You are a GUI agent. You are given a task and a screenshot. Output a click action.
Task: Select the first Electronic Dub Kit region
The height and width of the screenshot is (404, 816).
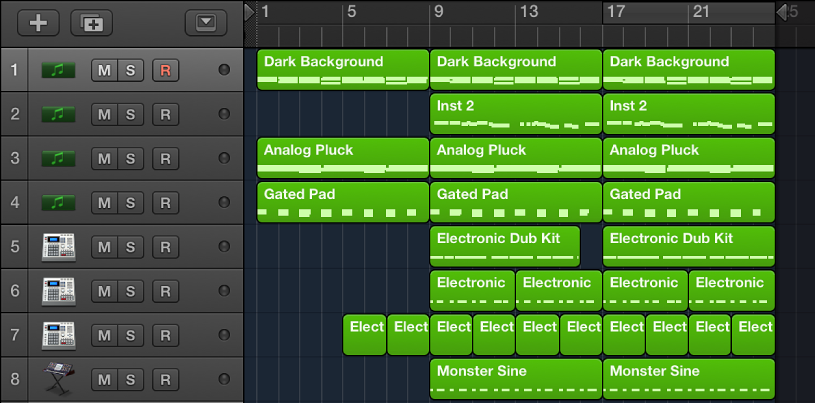tap(505, 246)
